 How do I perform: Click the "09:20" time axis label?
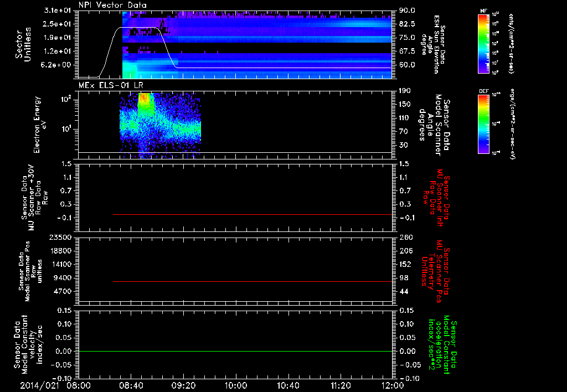(x=183, y=385)
